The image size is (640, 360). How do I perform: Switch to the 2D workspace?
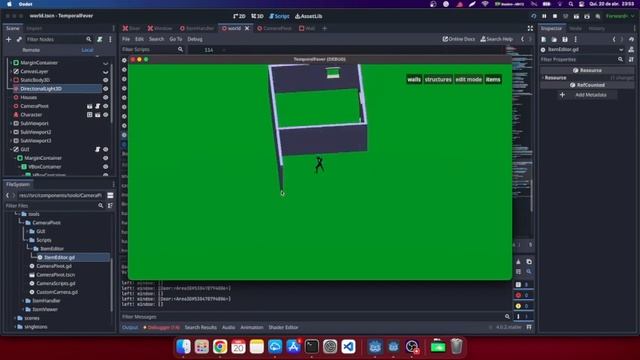tap(239, 16)
